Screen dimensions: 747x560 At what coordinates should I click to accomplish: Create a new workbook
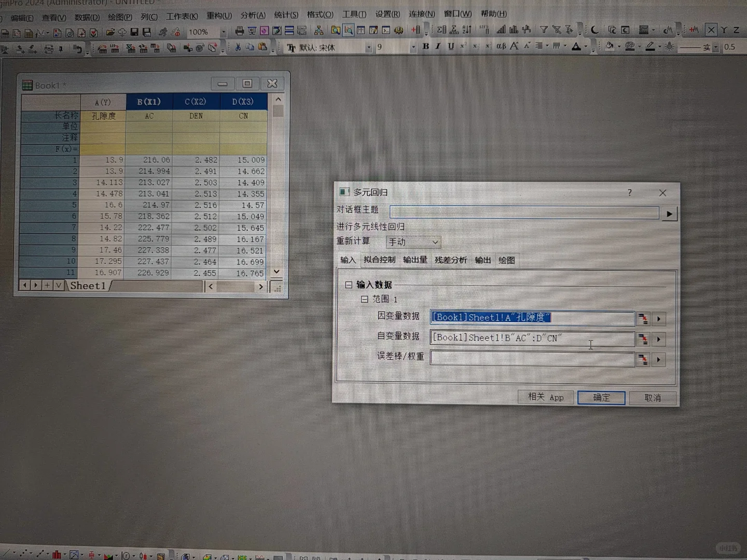click(x=4, y=32)
